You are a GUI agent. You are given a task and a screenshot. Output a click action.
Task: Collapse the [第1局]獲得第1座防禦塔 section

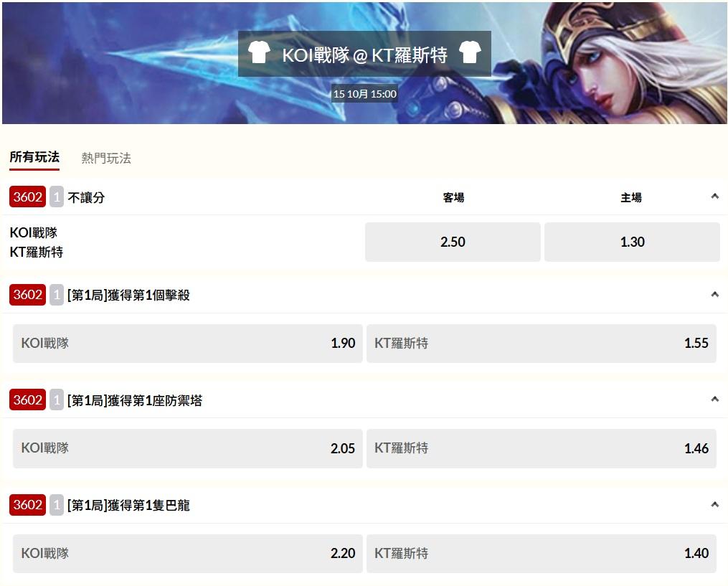pos(715,400)
